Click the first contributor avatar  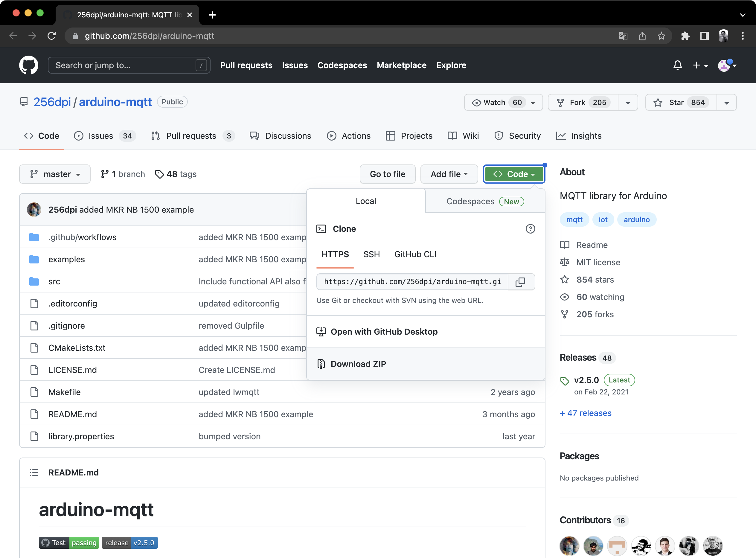569,546
